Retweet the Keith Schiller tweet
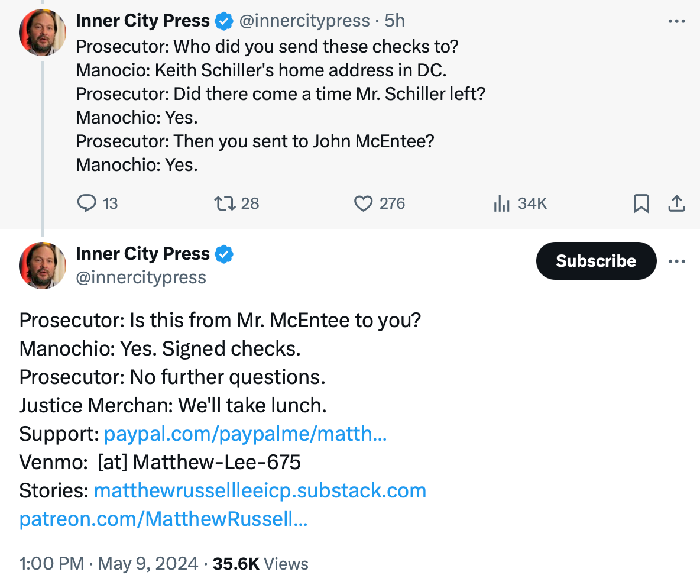This screenshot has width=700, height=588. (225, 203)
